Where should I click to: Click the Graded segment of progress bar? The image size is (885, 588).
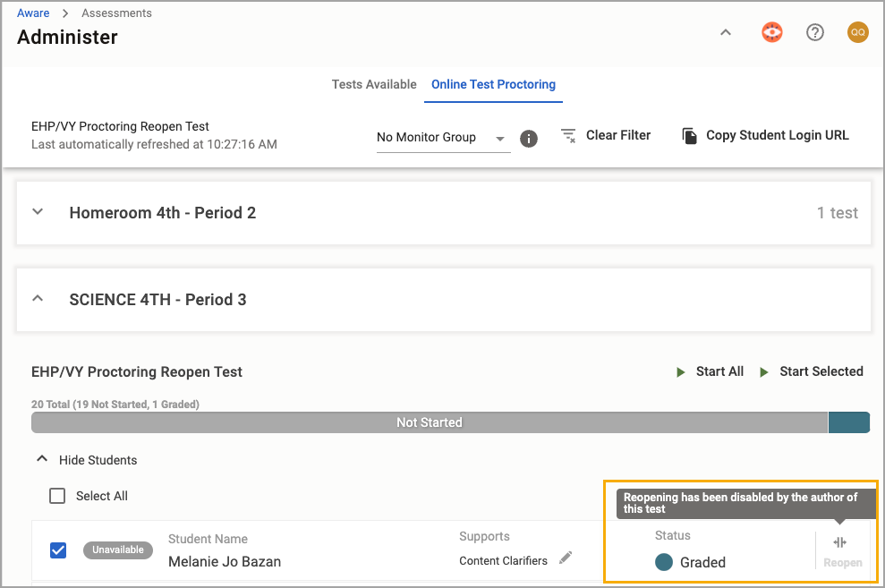848,422
